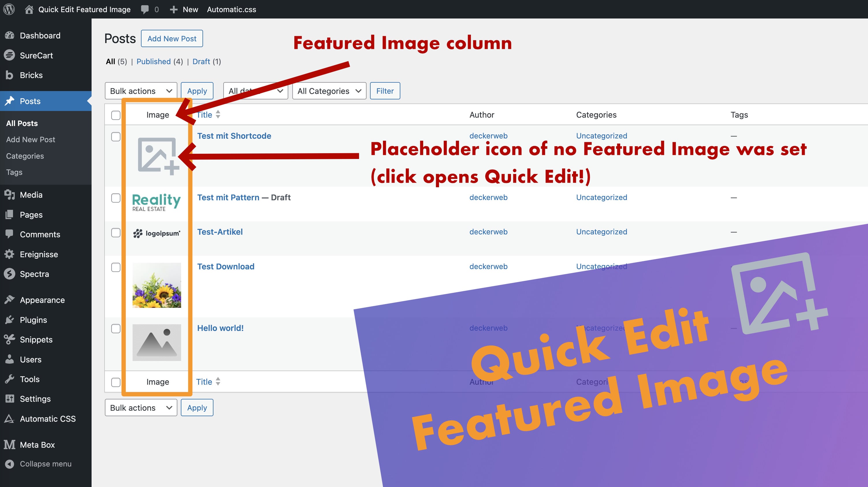Viewport: 868px width, 487px height.
Task: Open SureCart from sidebar icon
Action: point(10,55)
